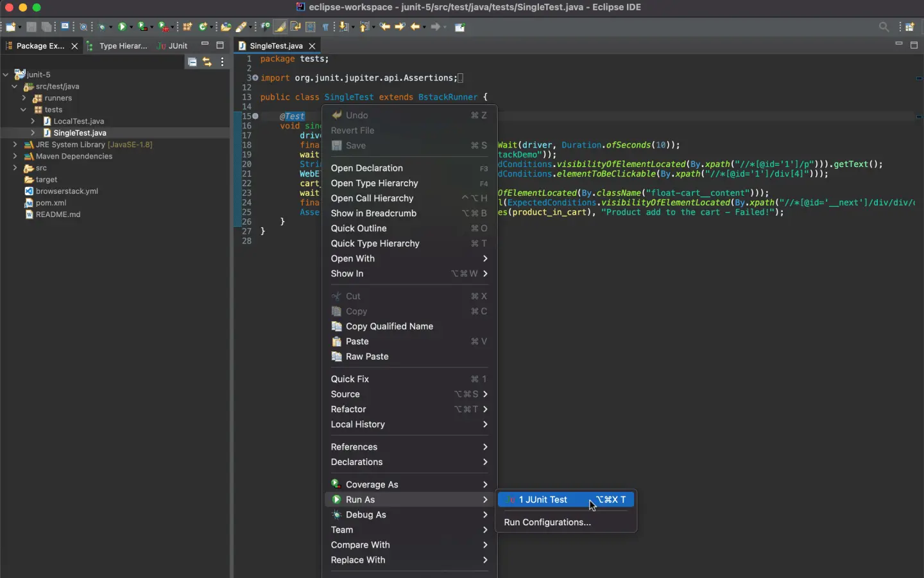924x578 pixels.
Task: Click the fold marker on line 15
Action: tap(255, 116)
